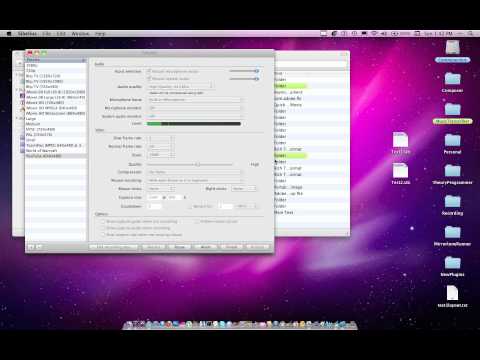
Task: Toggle the last checkbox under Options
Action: click(x=103, y=235)
